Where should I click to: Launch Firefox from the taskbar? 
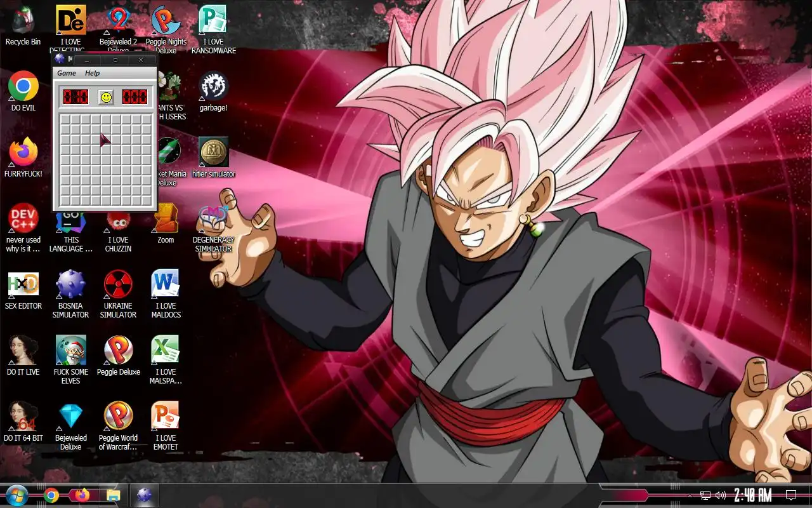pos(82,495)
